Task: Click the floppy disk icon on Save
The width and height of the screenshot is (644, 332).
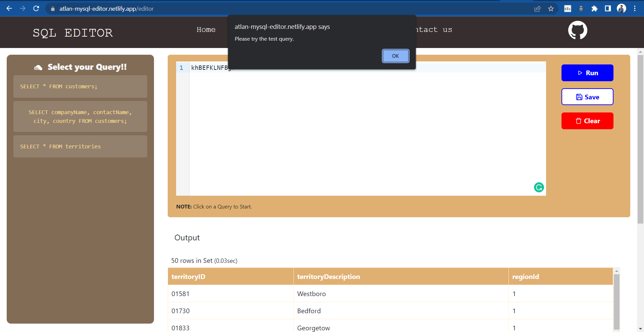Action: coord(579,97)
